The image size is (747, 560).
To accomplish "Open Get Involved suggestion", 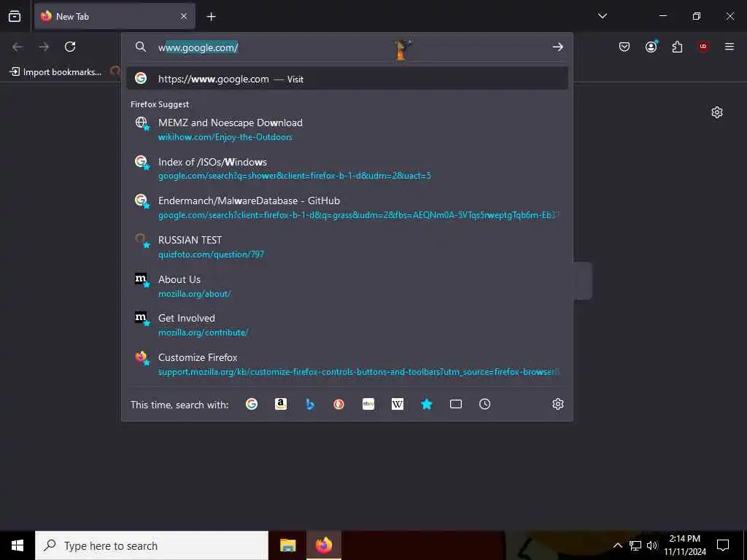I will [x=347, y=324].
